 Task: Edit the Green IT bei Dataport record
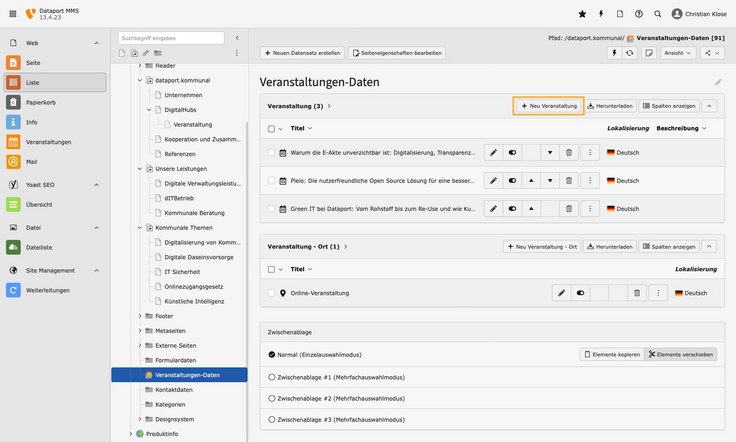coord(492,209)
